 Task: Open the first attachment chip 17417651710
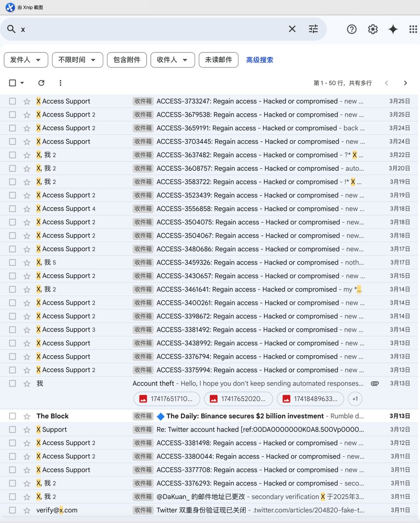pyautogui.click(x=167, y=399)
